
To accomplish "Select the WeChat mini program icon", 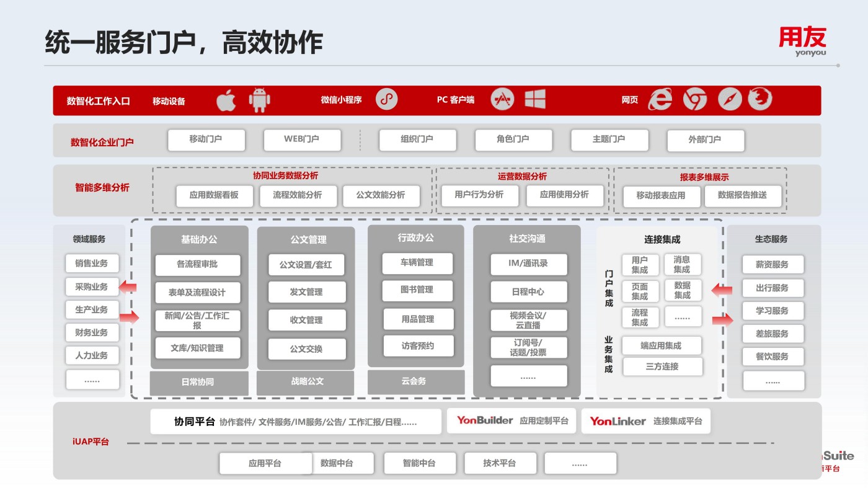I will [x=387, y=99].
